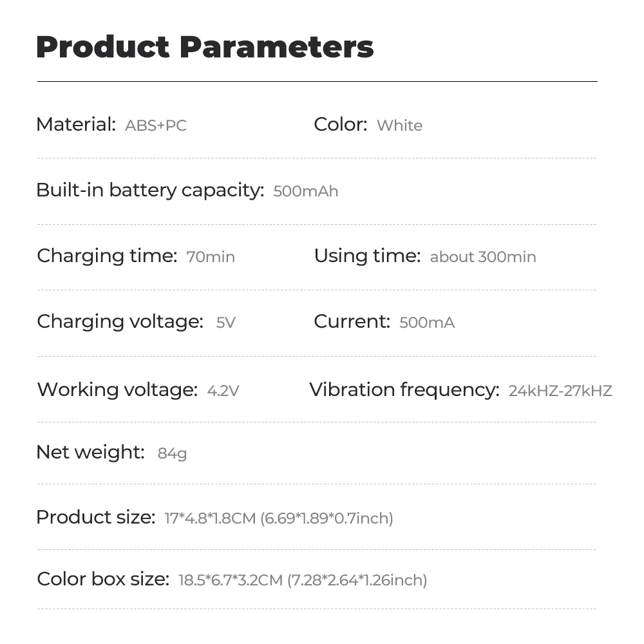Select the 4.2V working voltage value
The height and width of the screenshot is (644, 644).
[223, 391]
